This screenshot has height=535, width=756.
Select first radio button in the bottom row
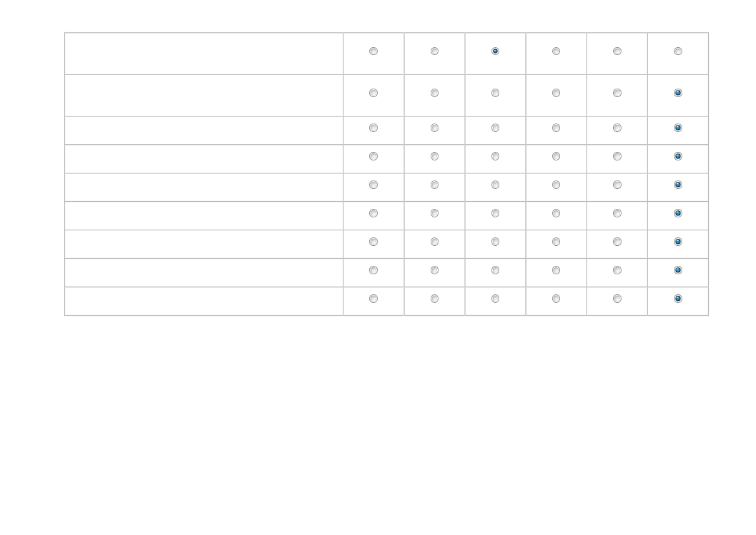[x=373, y=299]
